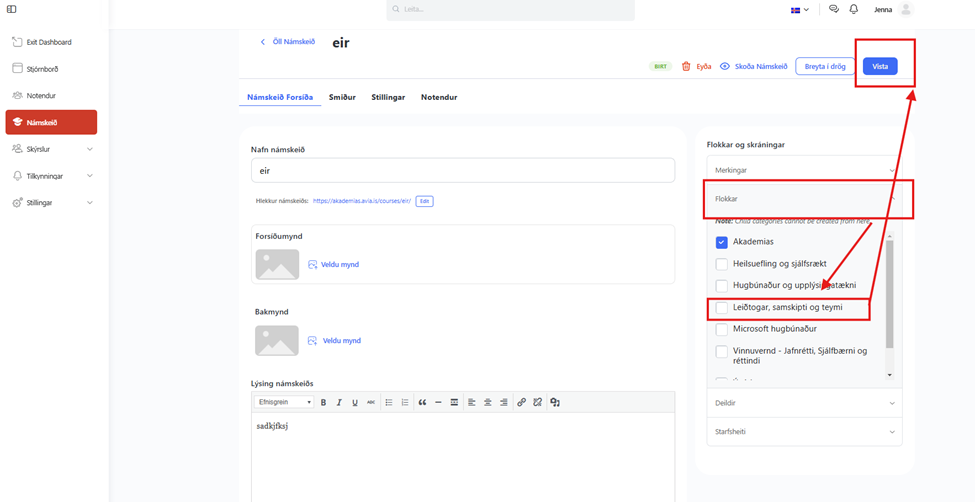Click the bold formatting icon
Image resolution: width=975 pixels, height=502 pixels.
[323, 402]
